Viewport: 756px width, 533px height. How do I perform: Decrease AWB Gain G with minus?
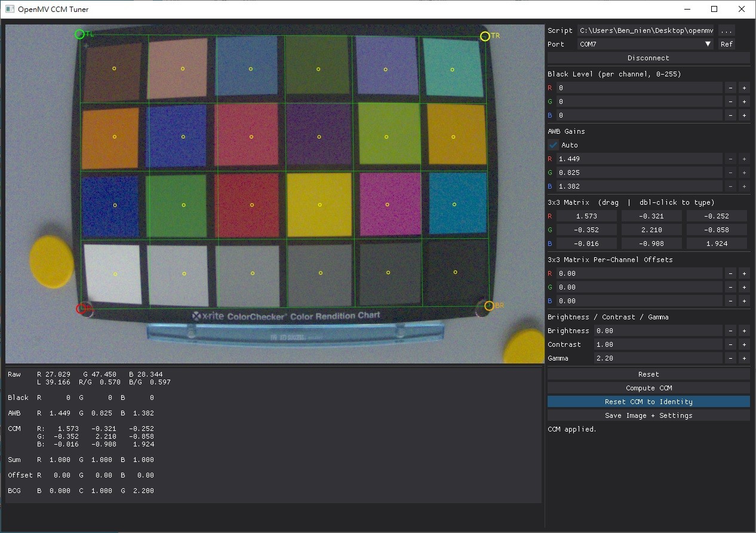point(730,172)
